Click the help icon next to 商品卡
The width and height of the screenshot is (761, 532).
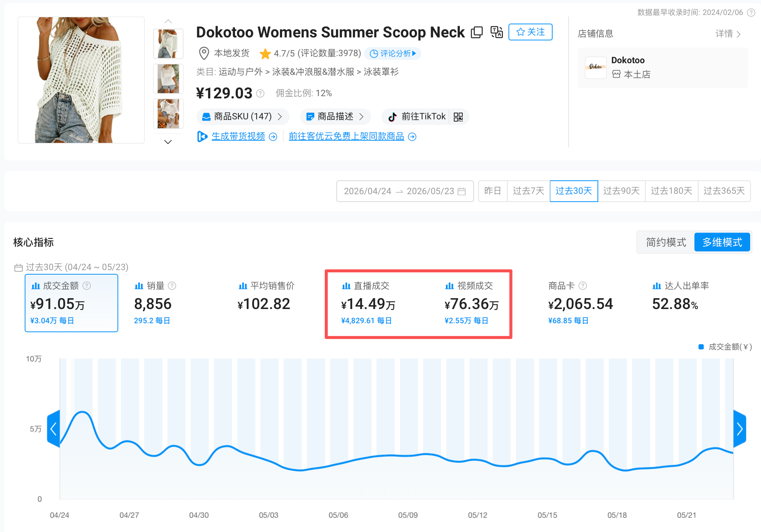[x=583, y=286]
